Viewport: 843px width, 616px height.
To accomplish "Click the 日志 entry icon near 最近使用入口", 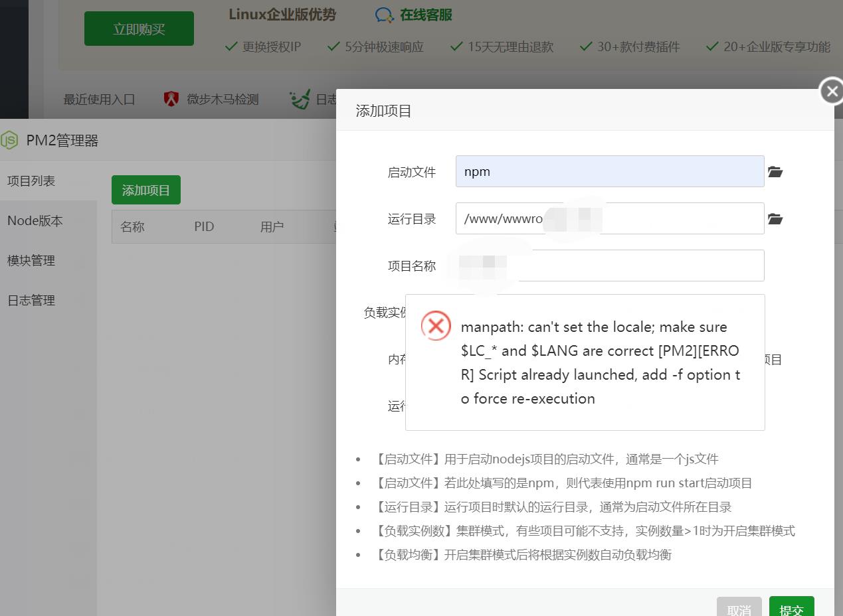I will tap(300, 98).
